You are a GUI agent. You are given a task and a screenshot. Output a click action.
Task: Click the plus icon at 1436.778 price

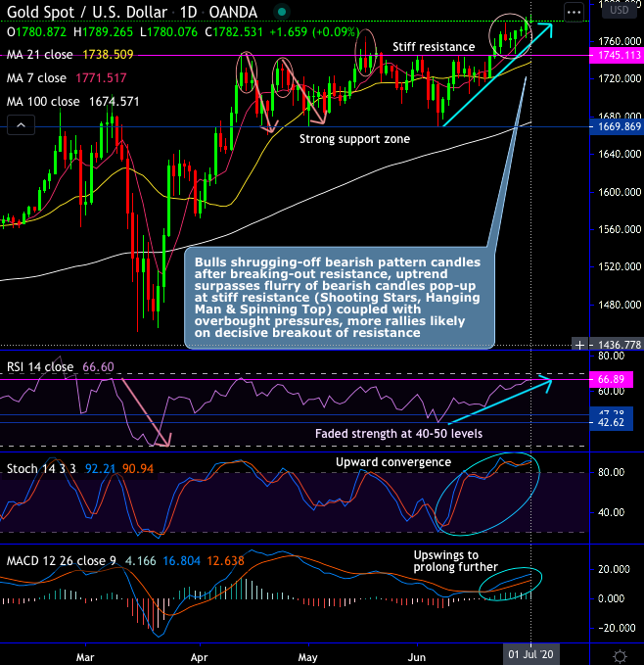click(x=579, y=345)
